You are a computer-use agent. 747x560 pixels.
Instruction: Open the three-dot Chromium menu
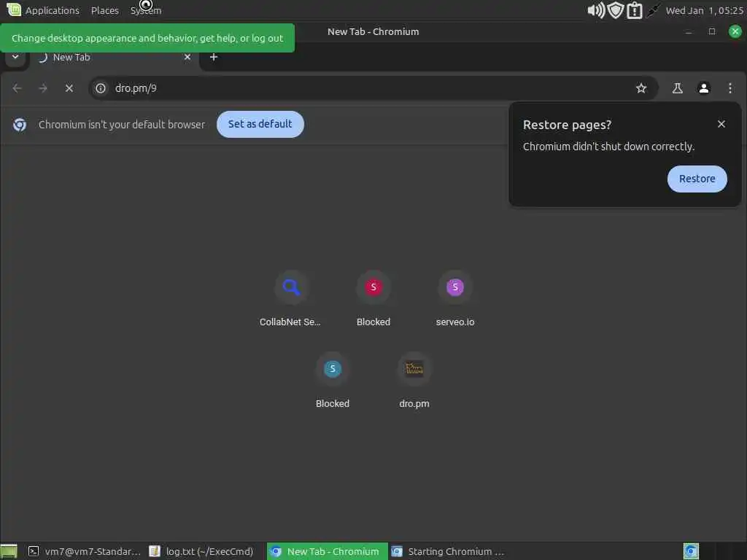tap(729, 88)
